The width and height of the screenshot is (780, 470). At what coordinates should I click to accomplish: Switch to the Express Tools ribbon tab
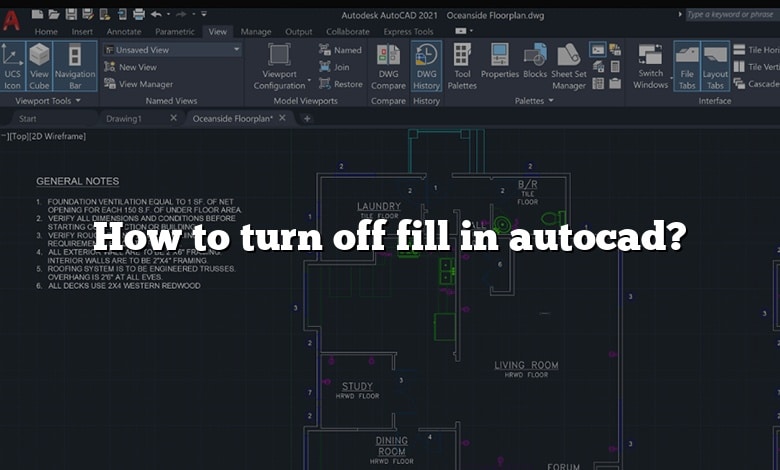coord(408,31)
